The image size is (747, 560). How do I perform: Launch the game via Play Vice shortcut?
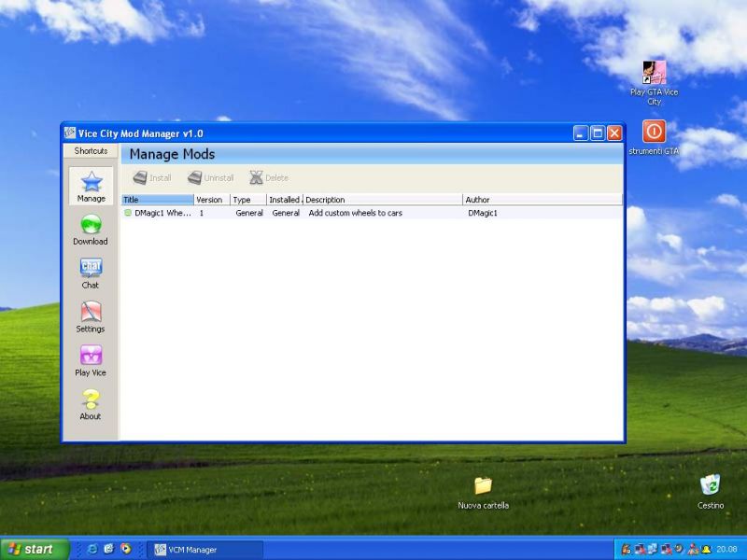(x=91, y=361)
